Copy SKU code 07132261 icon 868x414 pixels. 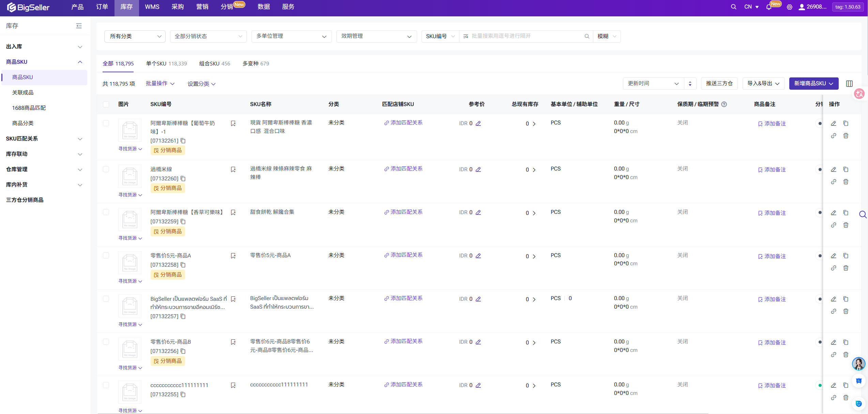click(x=183, y=141)
